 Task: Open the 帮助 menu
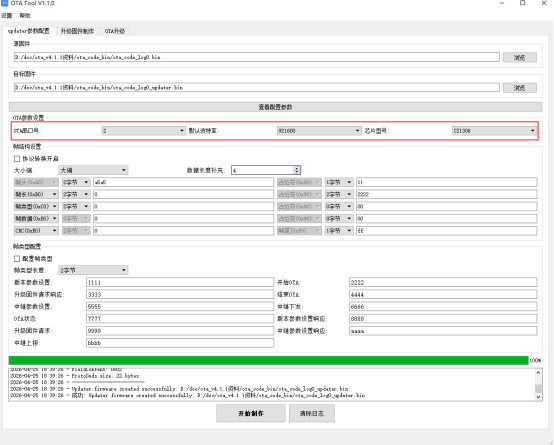(25, 15)
